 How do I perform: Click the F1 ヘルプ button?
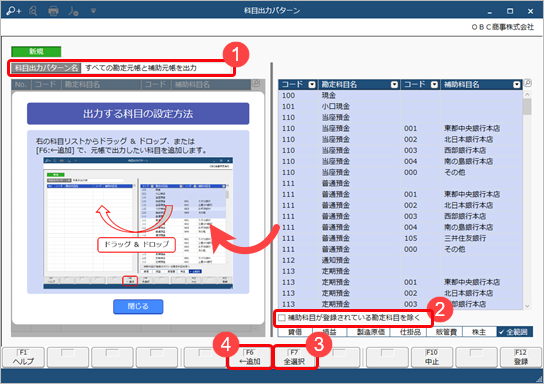tap(24, 357)
